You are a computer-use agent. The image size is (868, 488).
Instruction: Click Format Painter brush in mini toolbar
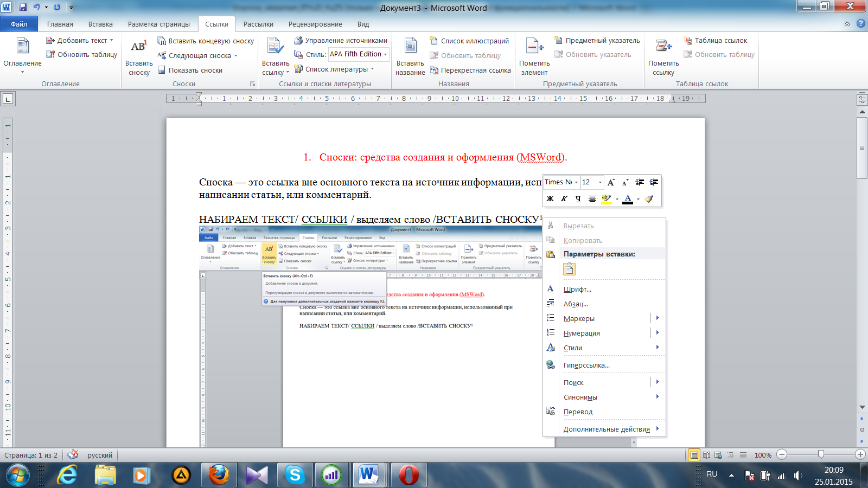pyautogui.click(x=649, y=198)
